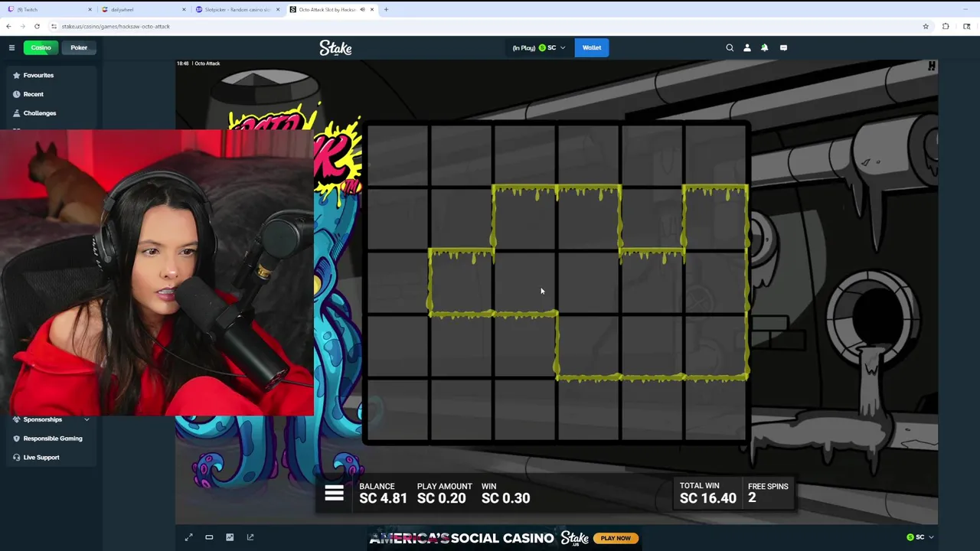Open a new browser tab
Screen dimensions: 980x551
point(386,9)
